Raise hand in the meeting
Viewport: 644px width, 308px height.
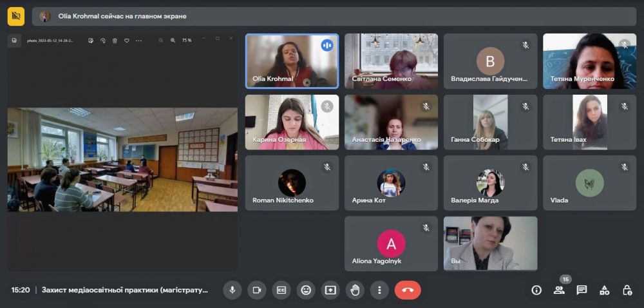click(355, 290)
